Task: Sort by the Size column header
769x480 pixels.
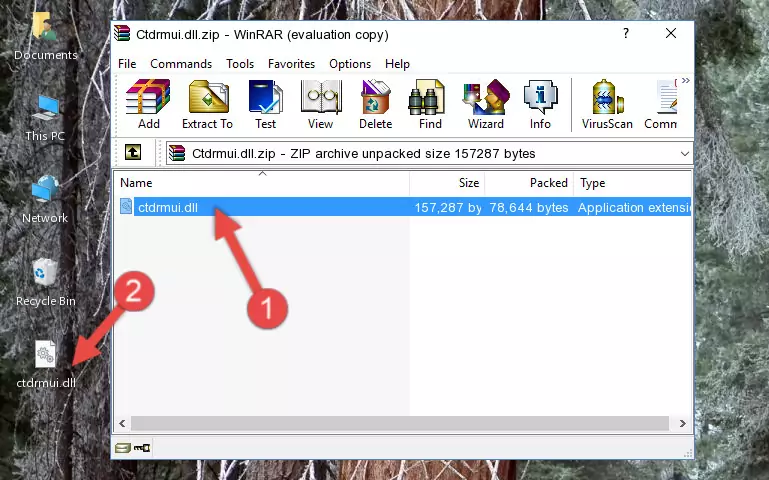Action: point(447,183)
